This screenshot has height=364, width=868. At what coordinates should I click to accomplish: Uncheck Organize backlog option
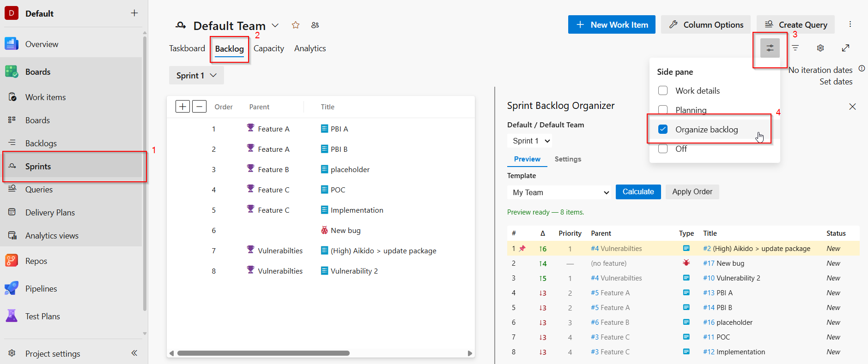(x=663, y=129)
